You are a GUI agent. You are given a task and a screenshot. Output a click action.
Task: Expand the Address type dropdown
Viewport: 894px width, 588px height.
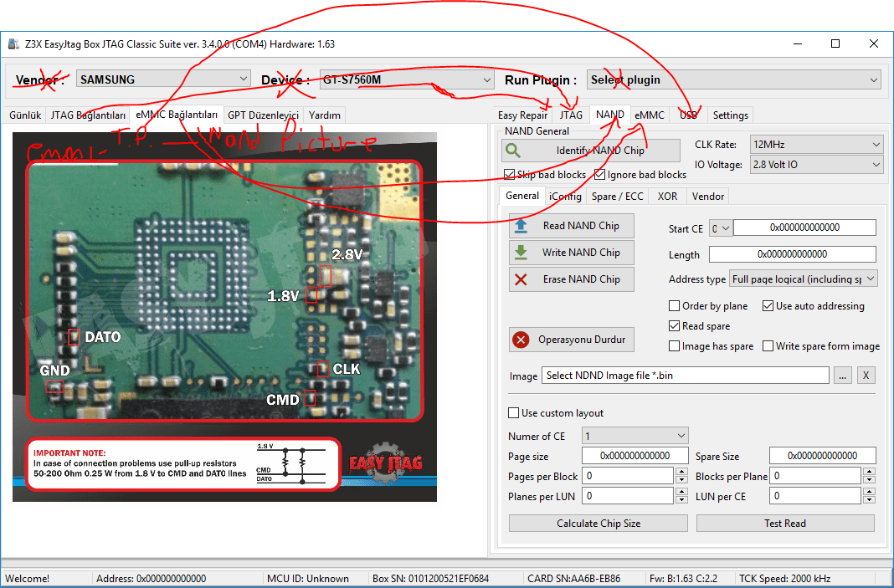pyautogui.click(x=803, y=279)
